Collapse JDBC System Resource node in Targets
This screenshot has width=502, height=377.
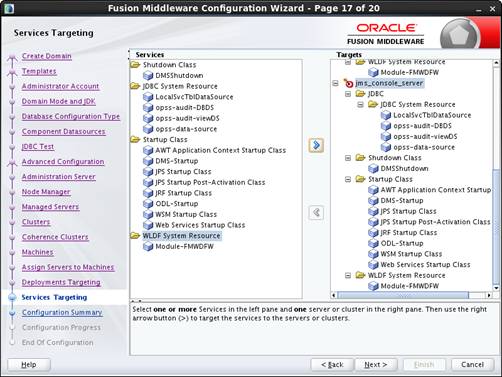click(360, 105)
